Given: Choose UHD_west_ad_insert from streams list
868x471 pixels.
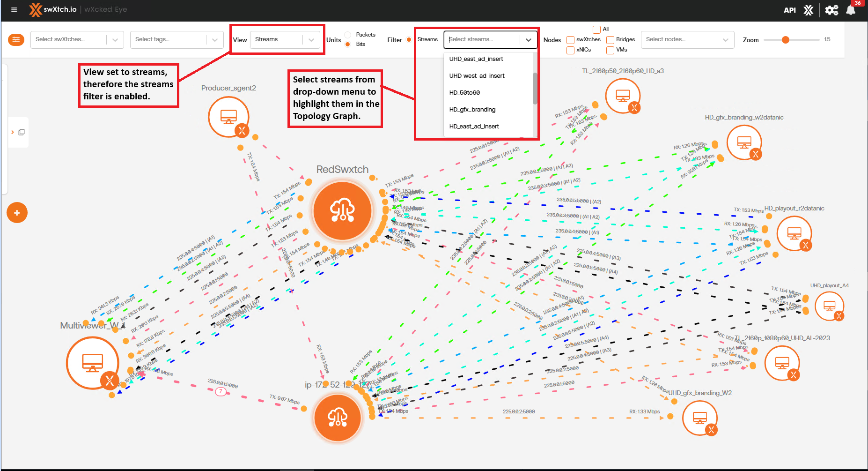Looking at the screenshot, I should [477, 76].
